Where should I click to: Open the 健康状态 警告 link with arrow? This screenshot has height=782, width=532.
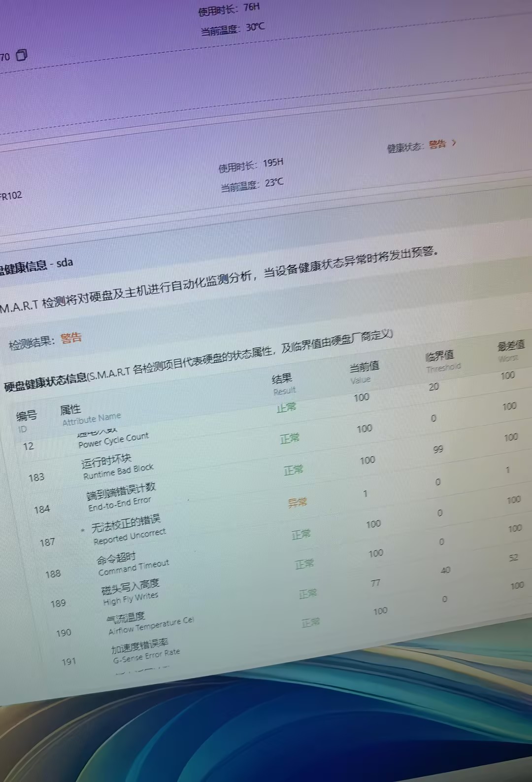[422, 146]
